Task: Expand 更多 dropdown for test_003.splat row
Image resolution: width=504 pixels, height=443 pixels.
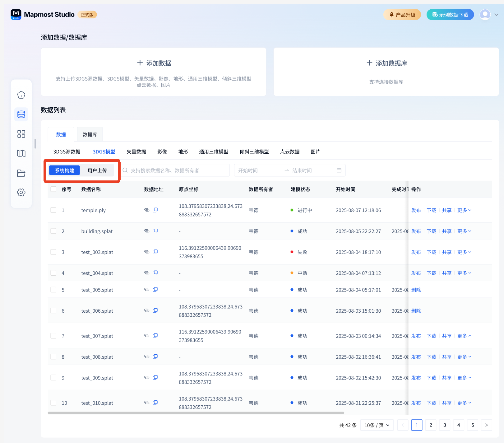Action: (464, 252)
